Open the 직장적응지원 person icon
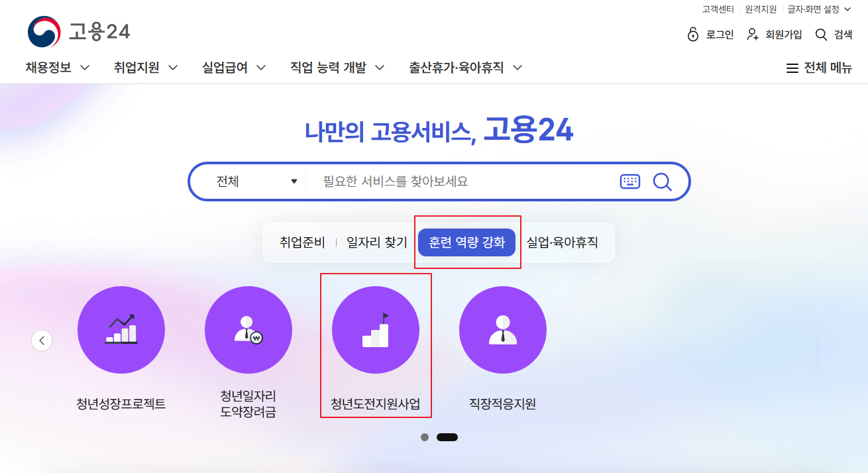The height and width of the screenshot is (473, 868). coord(503,330)
